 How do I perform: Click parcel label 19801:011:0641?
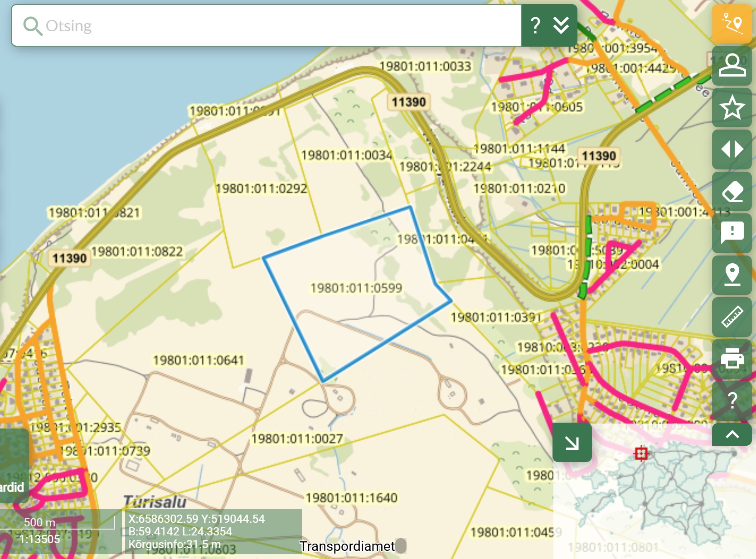tap(199, 360)
